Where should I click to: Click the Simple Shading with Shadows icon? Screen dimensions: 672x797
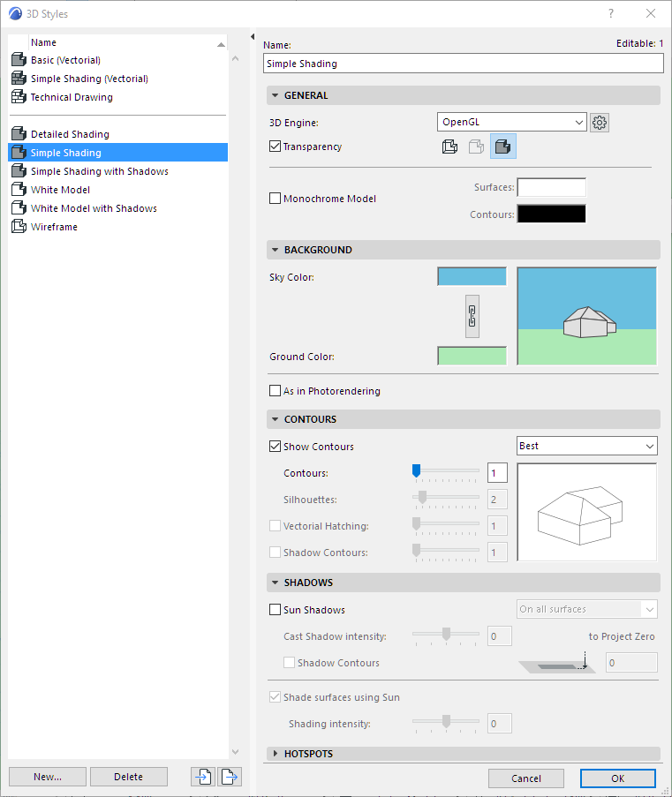click(x=19, y=171)
